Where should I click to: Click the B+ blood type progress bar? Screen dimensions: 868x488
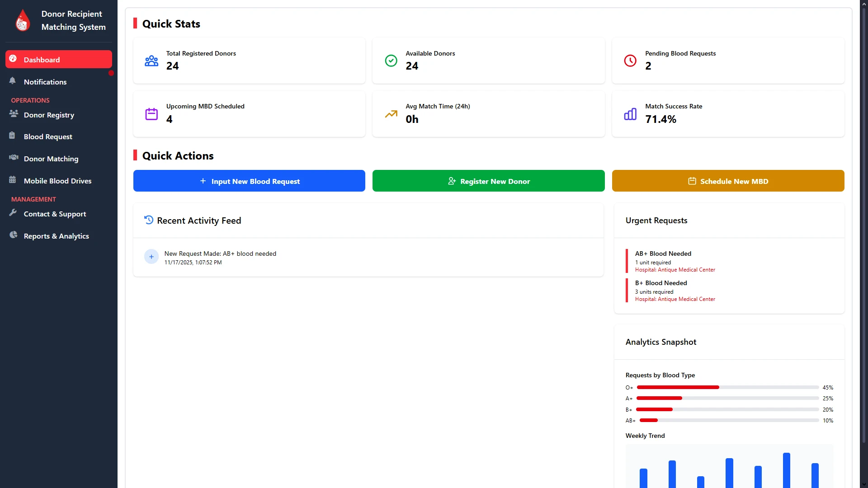click(728, 409)
